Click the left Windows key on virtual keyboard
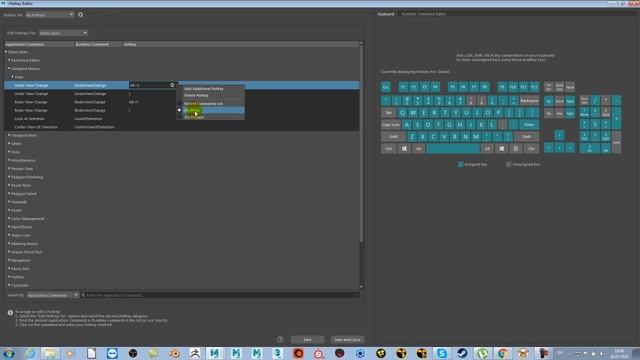 [404, 149]
